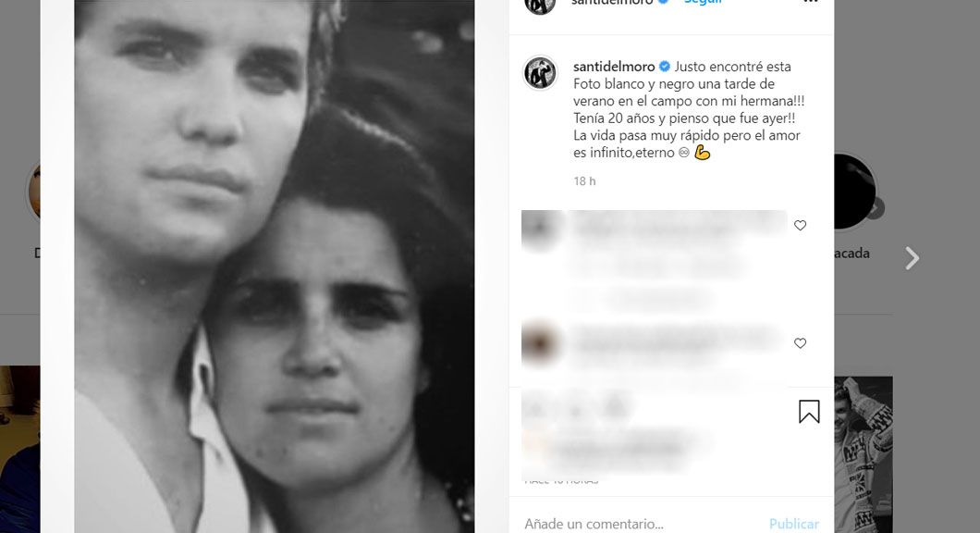This screenshot has width=980, height=533.
Task: Save the post using bookmark icon
Action: coord(809,412)
